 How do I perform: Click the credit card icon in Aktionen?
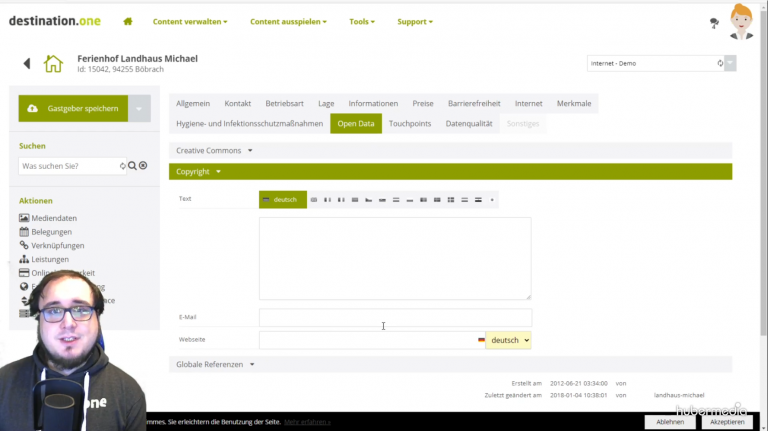(x=24, y=273)
